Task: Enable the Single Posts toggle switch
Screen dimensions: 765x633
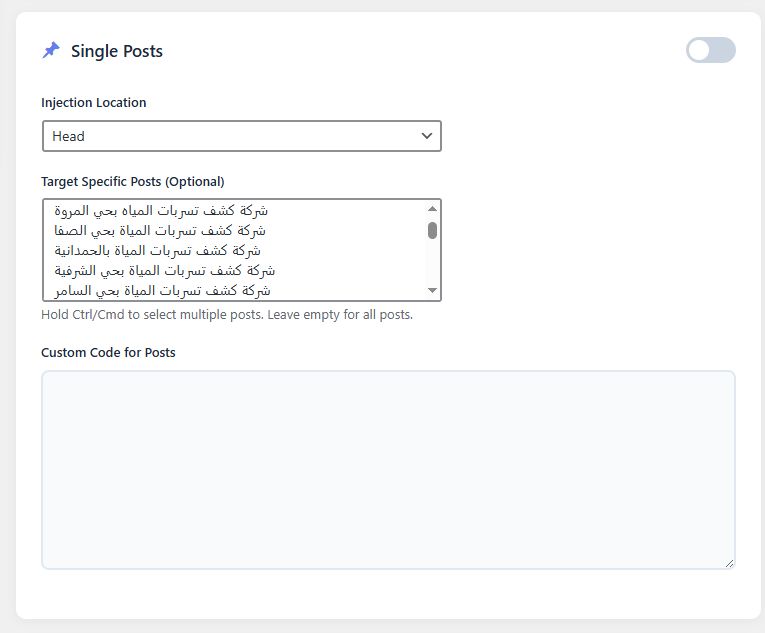Action: [x=710, y=50]
